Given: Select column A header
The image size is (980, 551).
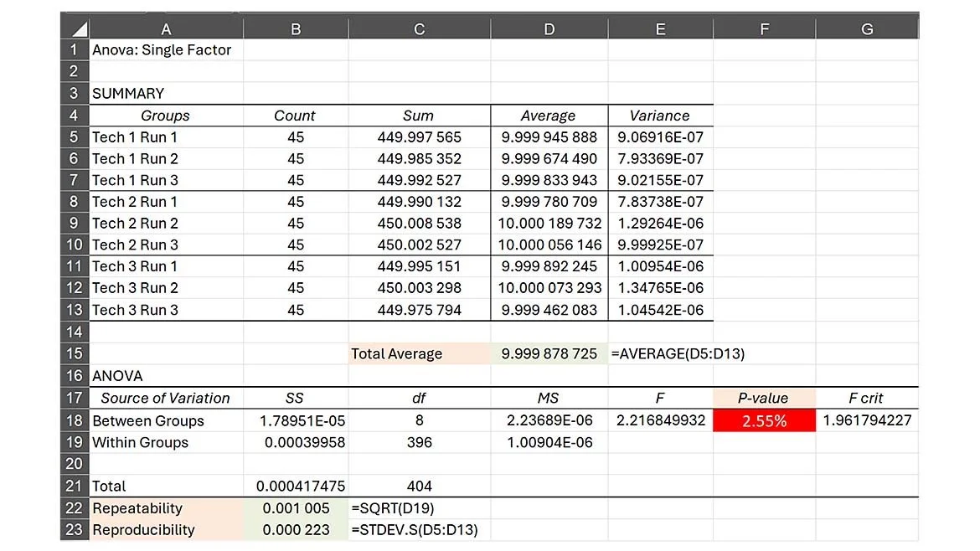Looking at the screenshot, I should click(x=166, y=28).
